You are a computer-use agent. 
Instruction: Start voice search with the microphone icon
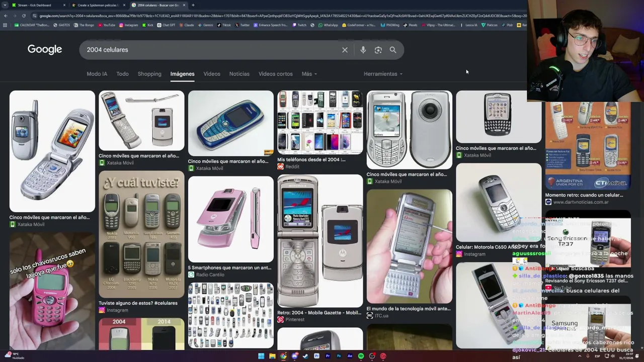click(x=363, y=50)
